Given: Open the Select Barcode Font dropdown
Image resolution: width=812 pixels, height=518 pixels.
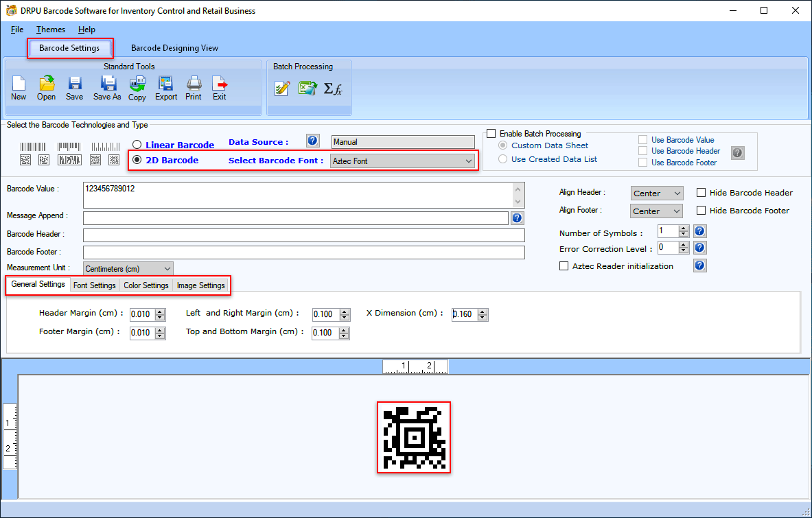Looking at the screenshot, I should coord(402,161).
